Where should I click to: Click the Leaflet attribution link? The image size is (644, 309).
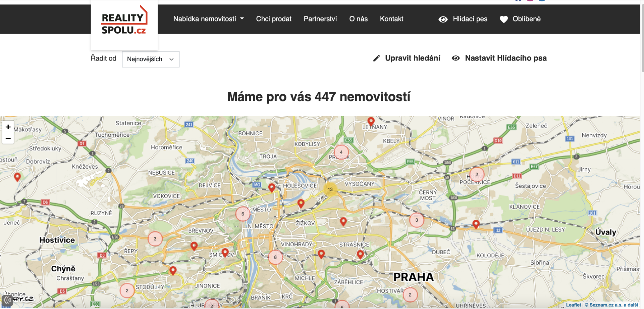pos(573,305)
